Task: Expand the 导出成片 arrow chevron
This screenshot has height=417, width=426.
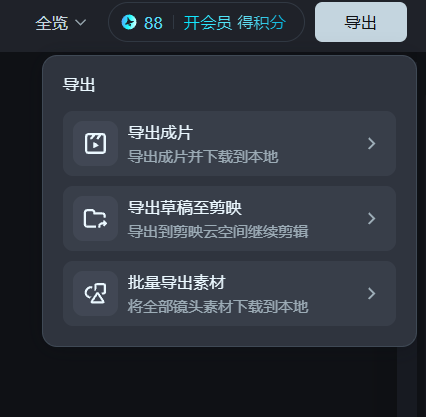Action: click(x=371, y=144)
